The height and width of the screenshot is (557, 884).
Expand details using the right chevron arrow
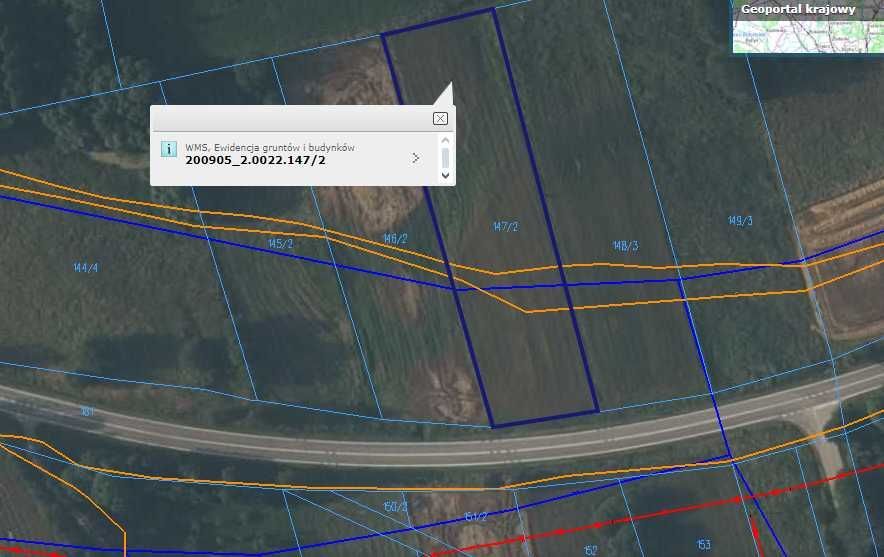416,158
